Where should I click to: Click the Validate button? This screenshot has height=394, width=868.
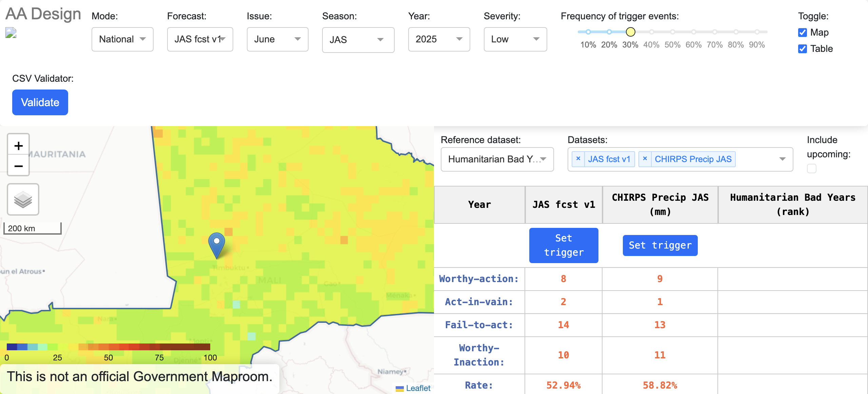tap(40, 102)
